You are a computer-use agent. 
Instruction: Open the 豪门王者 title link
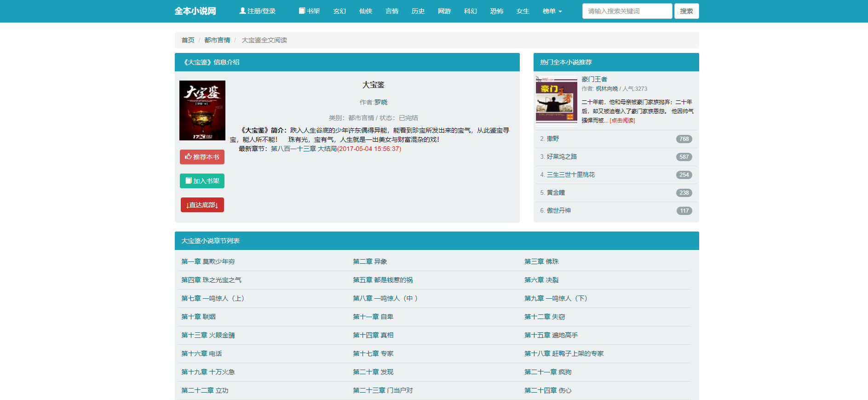tap(594, 79)
